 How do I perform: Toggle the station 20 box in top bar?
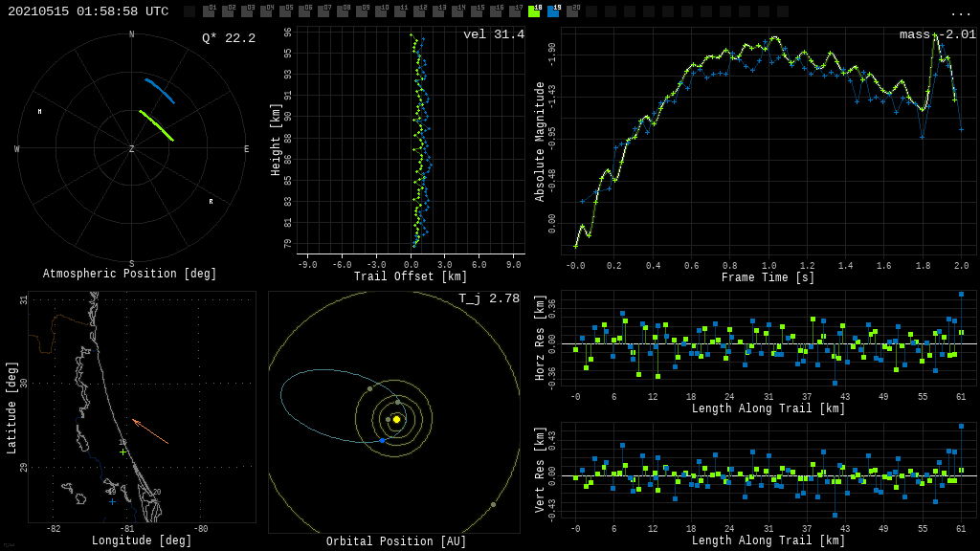click(572, 11)
